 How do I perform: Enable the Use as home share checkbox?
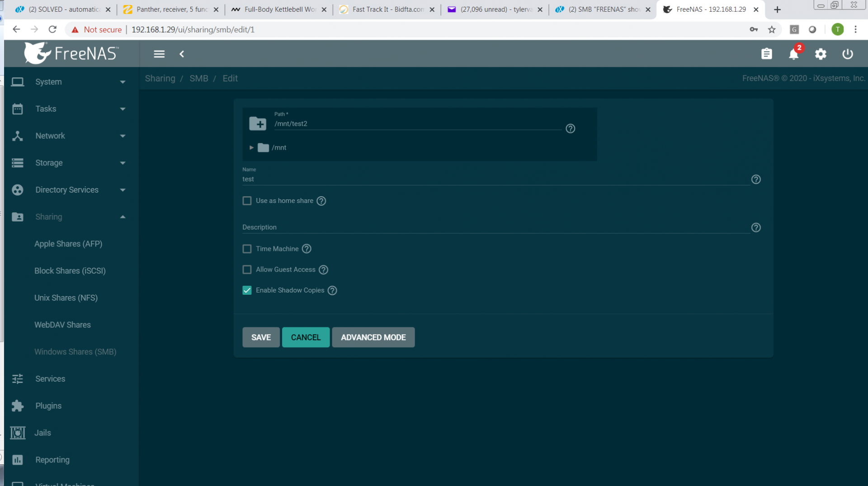pyautogui.click(x=247, y=201)
